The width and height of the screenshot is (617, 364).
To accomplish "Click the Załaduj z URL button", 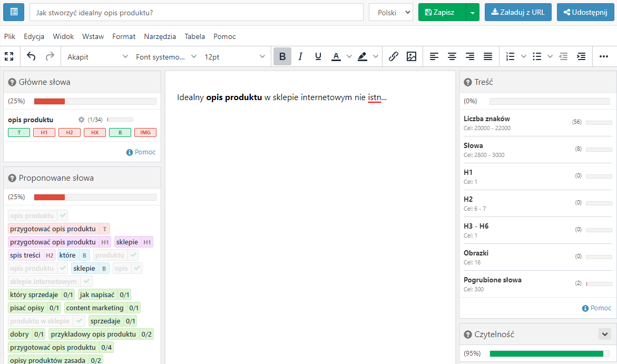I will coord(518,12).
